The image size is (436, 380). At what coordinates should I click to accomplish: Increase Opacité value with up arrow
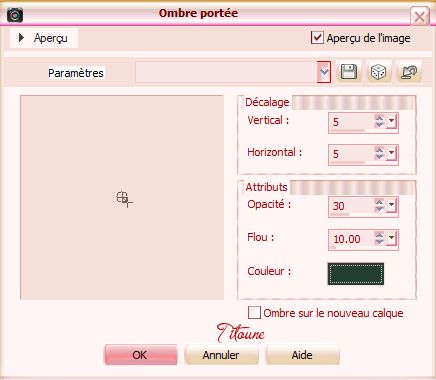click(379, 202)
